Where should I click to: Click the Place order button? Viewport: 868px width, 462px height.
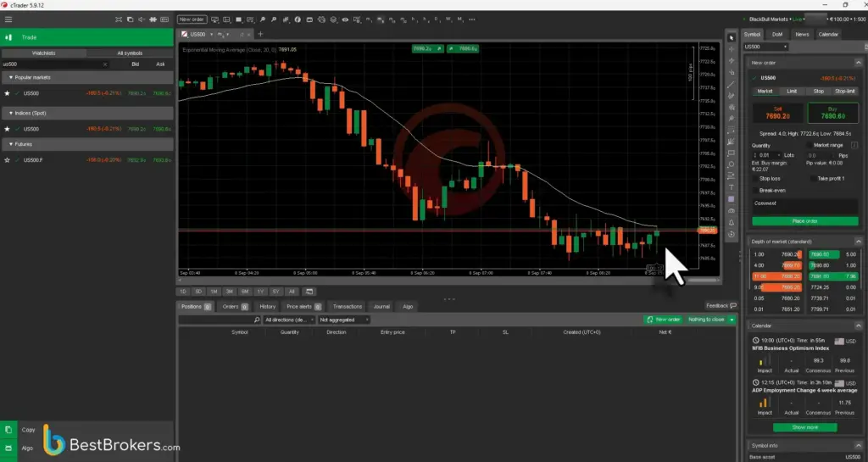click(x=805, y=221)
